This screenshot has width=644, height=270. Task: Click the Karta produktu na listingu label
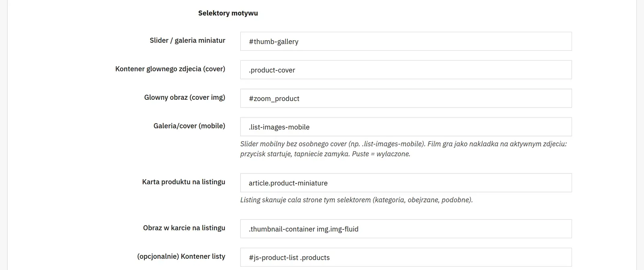pos(184,182)
